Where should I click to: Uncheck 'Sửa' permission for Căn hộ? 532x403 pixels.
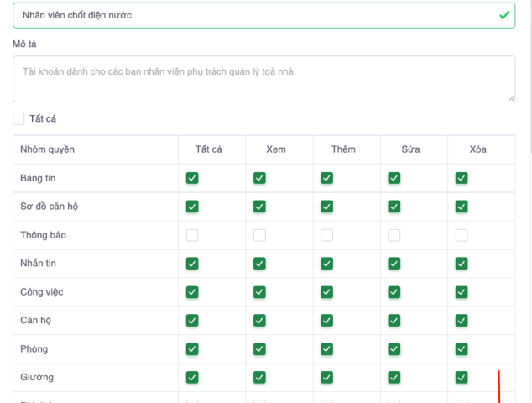pyautogui.click(x=394, y=321)
